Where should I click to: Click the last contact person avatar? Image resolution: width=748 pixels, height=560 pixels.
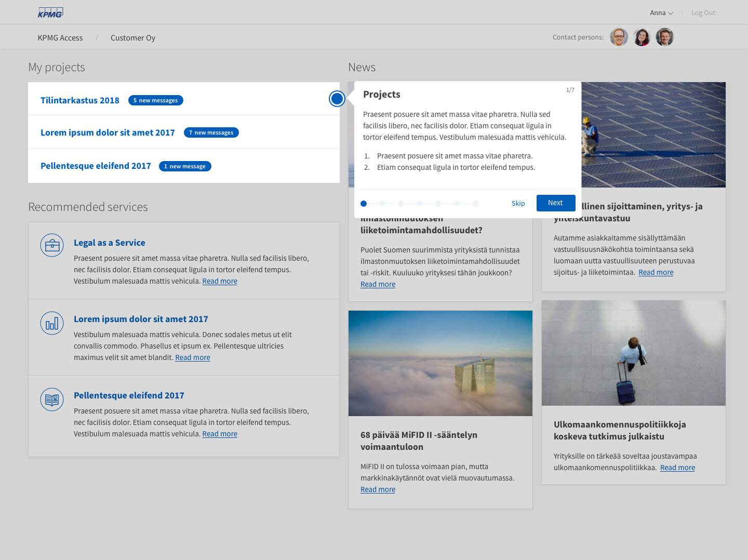tap(664, 37)
